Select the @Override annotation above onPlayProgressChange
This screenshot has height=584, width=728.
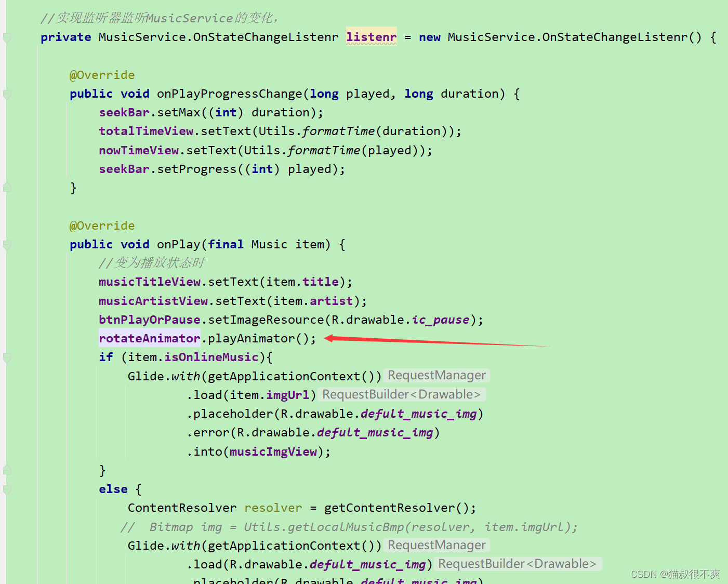[x=102, y=75]
